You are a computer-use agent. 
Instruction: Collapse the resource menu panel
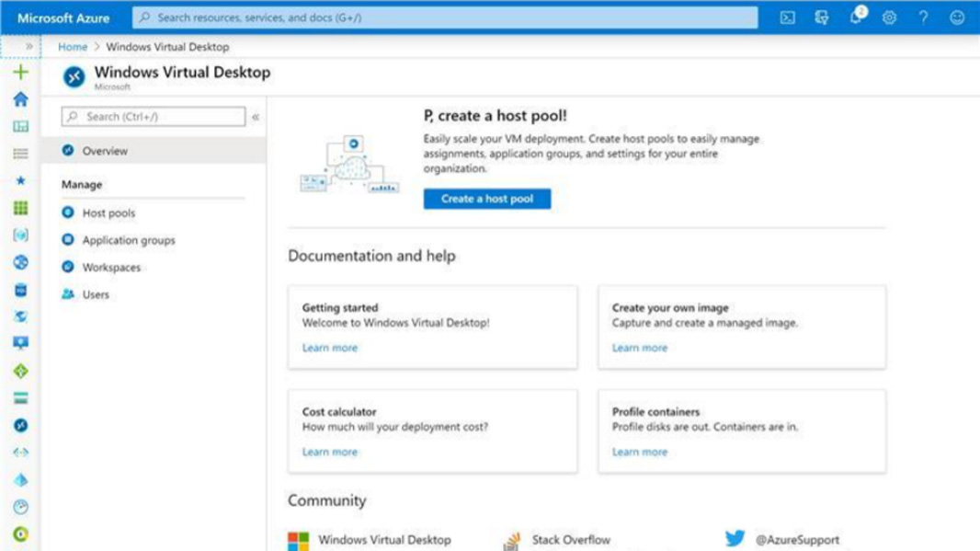256,117
